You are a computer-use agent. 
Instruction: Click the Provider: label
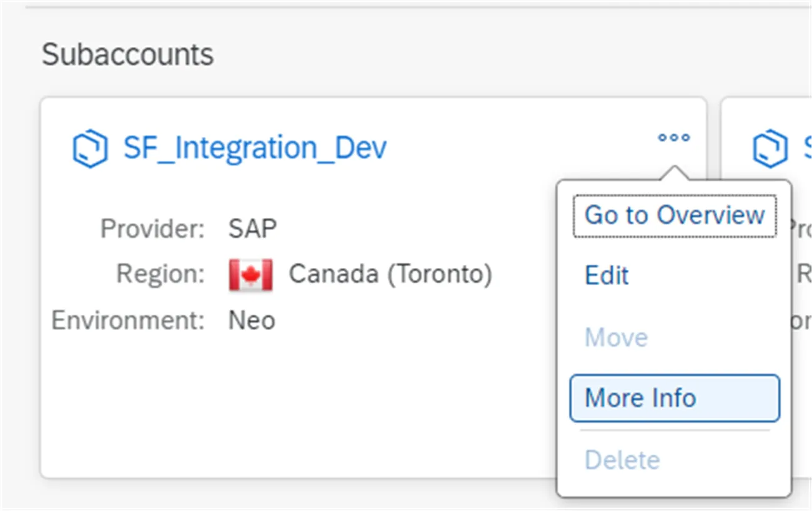(152, 229)
